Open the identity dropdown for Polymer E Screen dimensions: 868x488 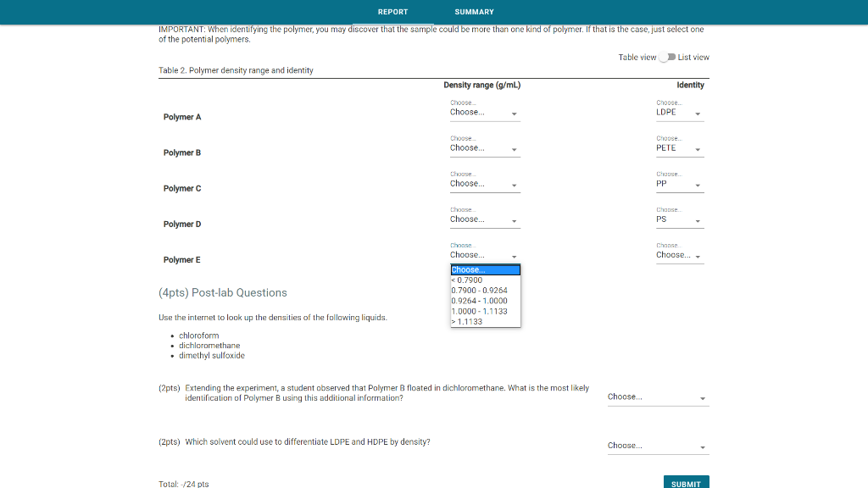[x=679, y=255]
